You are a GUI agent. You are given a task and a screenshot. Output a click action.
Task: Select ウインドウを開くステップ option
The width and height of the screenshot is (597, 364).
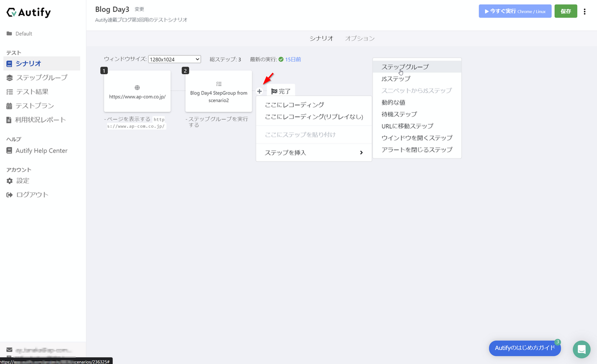417,138
